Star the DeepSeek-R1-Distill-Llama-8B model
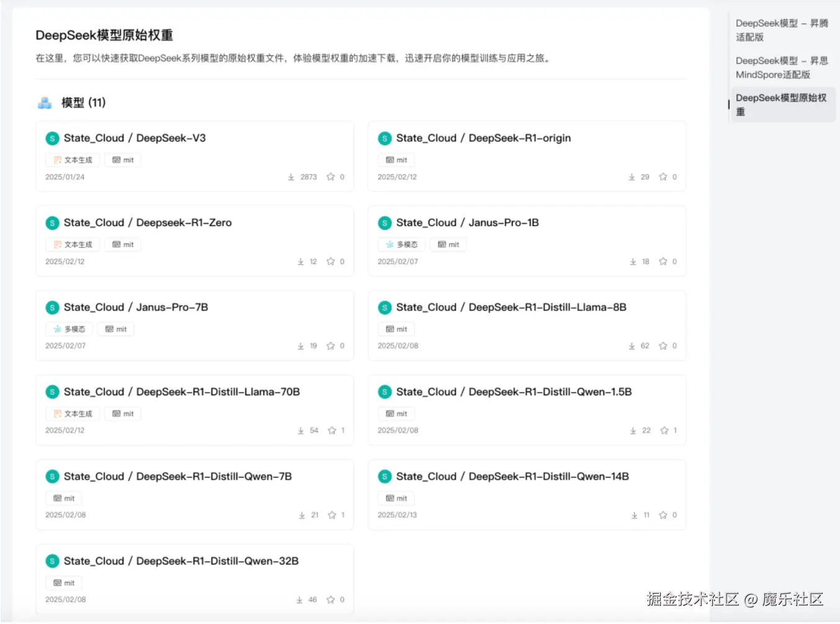The image size is (840, 624). [x=663, y=346]
